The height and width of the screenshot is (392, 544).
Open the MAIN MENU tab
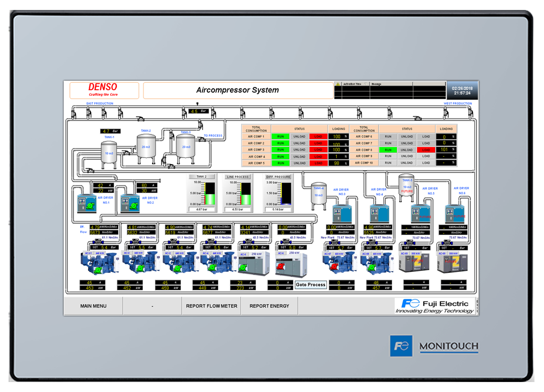(93, 306)
